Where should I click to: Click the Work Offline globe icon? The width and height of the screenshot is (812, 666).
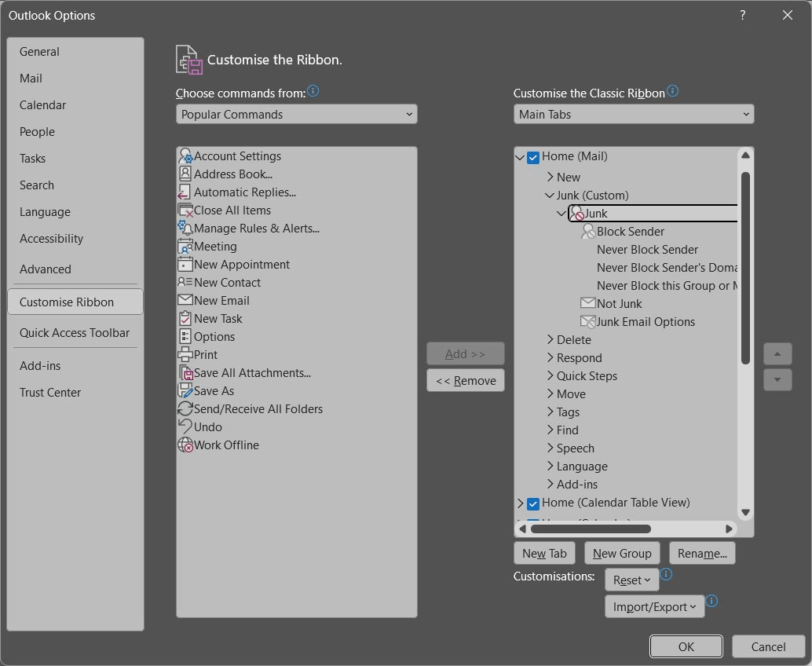(x=185, y=445)
